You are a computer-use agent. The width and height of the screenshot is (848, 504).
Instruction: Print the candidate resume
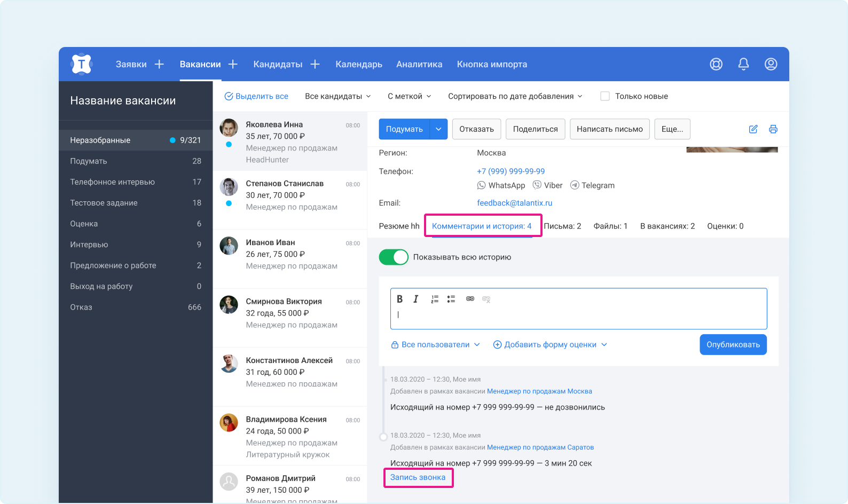pos(773,129)
